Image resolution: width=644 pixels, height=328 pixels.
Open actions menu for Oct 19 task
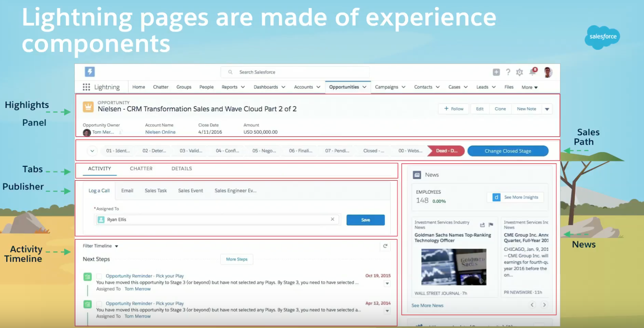387,283
